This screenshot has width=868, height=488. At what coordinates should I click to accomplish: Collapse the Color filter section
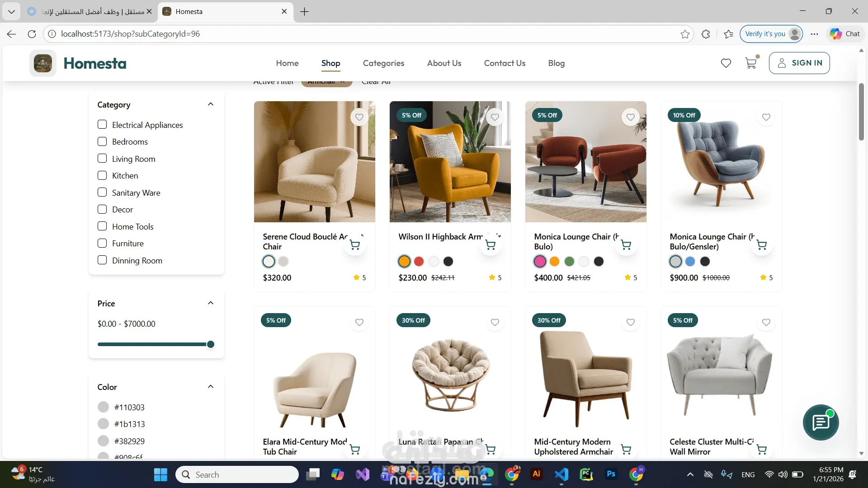click(210, 387)
